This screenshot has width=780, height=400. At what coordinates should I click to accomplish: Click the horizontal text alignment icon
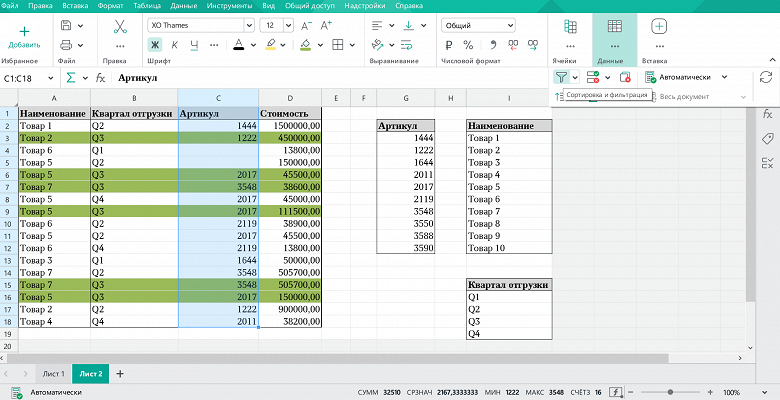377,25
